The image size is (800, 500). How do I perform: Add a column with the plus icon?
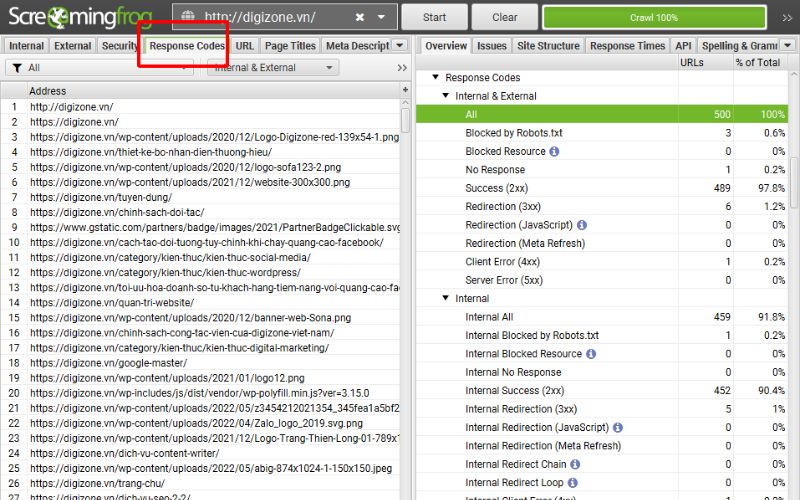click(x=405, y=90)
